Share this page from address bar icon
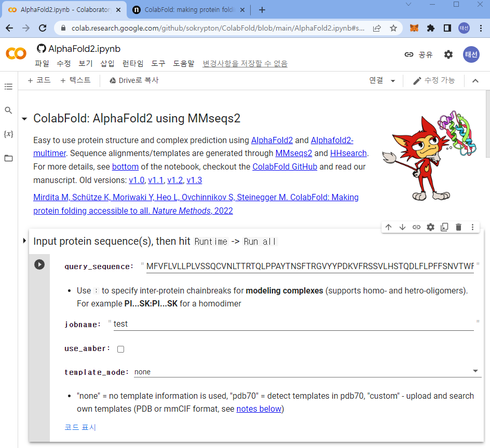Screen dimensions: 490x448 pyautogui.click(x=377, y=28)
